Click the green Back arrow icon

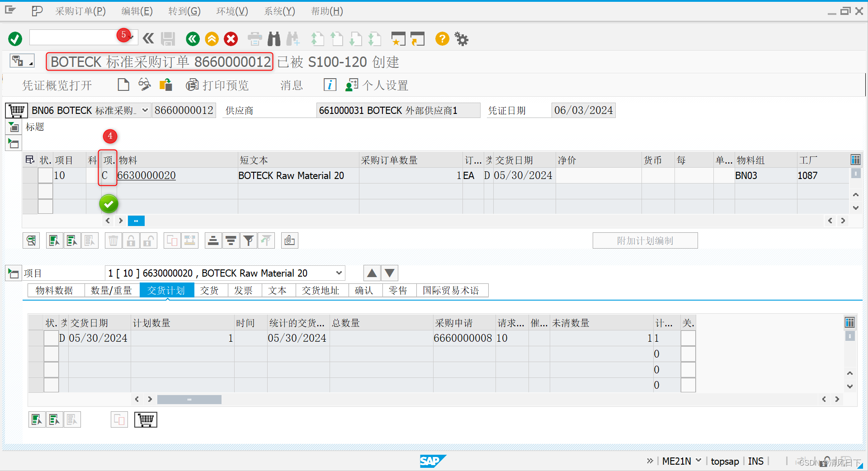pos(193,39)
